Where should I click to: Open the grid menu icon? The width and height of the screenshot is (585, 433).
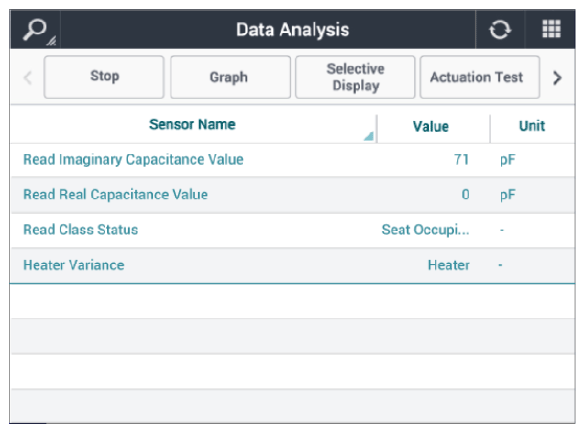[551, 29]
